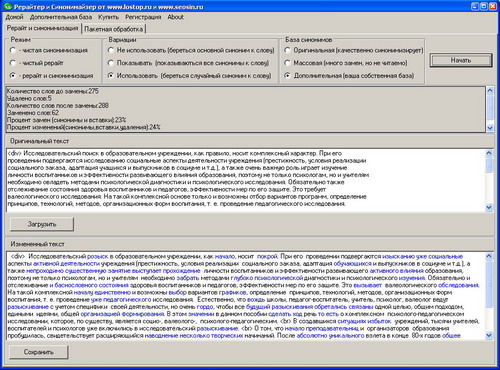Viewport: 500px width, 370px height.
Task: Open the 'Купить' menu
Action: click(108, 17)
